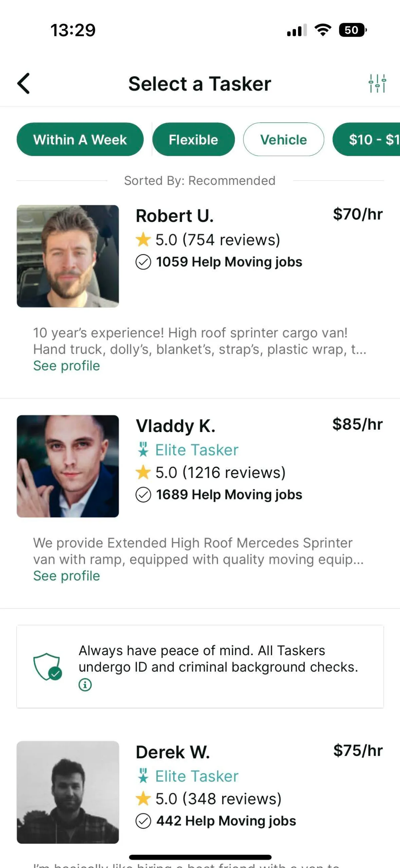
Task: Tap Derek W.'s $75/hr rate
Action: point(358,751)
